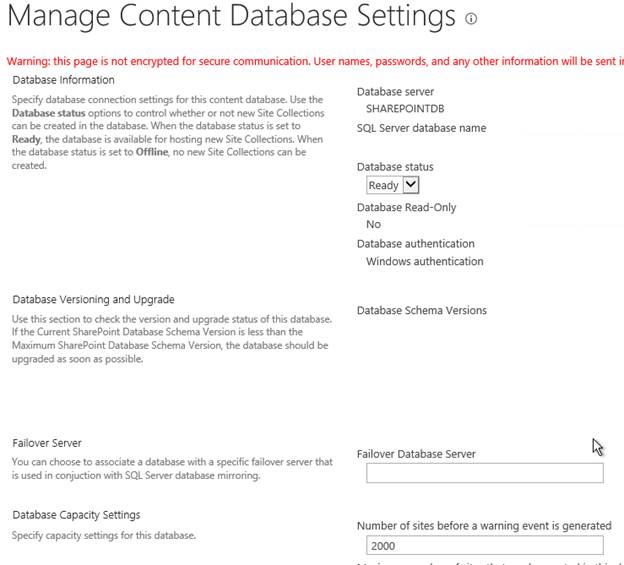The image size is (624, 565).
Task: Click the Database Read-Only label
Action: coord(406,207)
